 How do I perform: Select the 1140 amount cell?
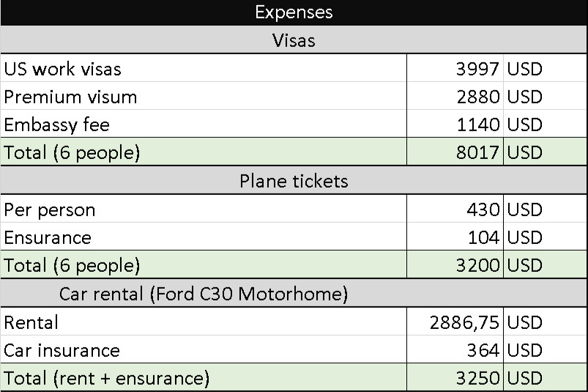pos(455,124)
